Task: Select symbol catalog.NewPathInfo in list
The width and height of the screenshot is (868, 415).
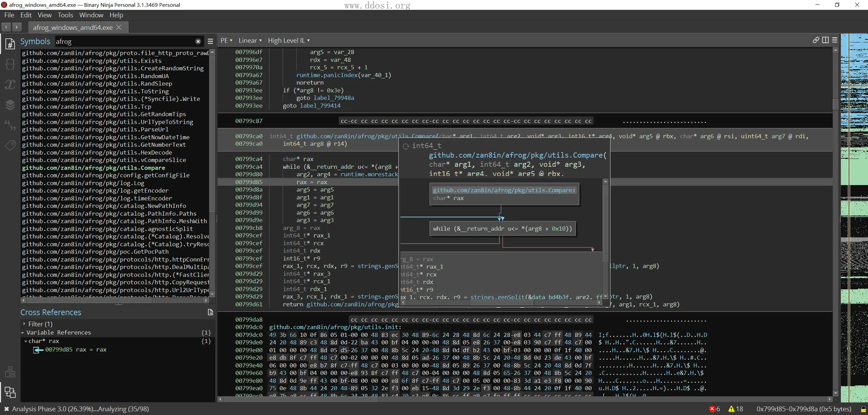Action: click(104, 206)
